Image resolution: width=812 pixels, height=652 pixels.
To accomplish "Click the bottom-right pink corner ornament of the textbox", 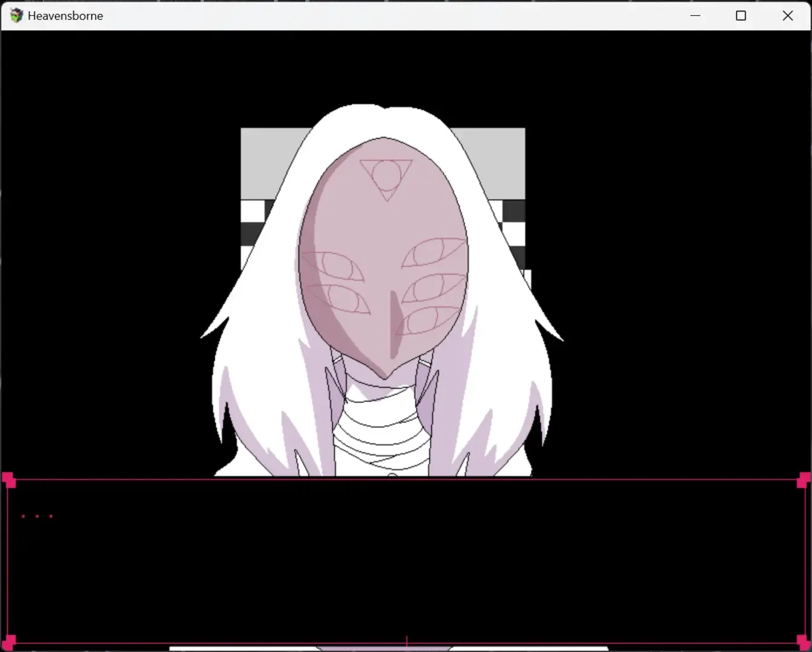I will 802,642.
